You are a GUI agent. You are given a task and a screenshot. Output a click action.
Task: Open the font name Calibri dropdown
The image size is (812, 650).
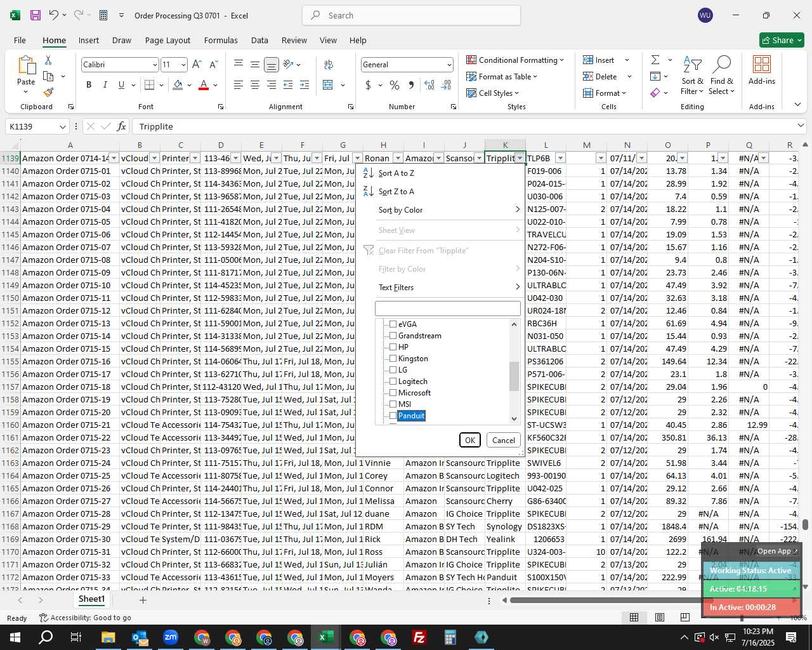point(154,65)
